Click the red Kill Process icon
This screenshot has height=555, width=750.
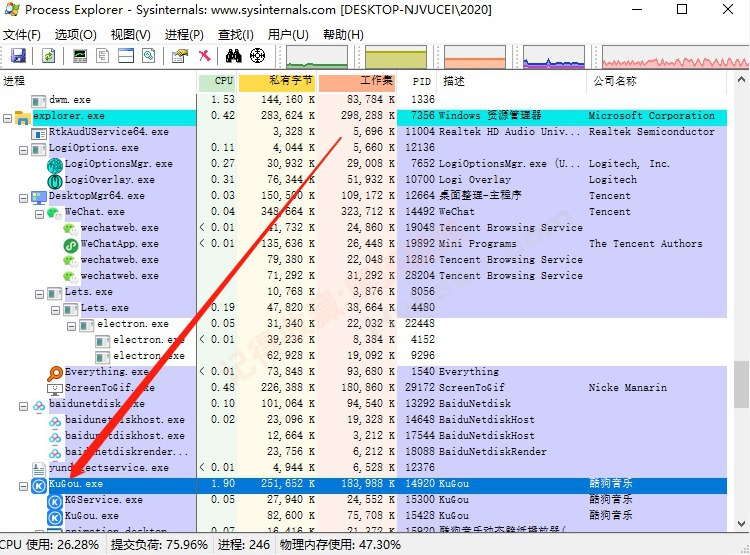pos(204,56)
